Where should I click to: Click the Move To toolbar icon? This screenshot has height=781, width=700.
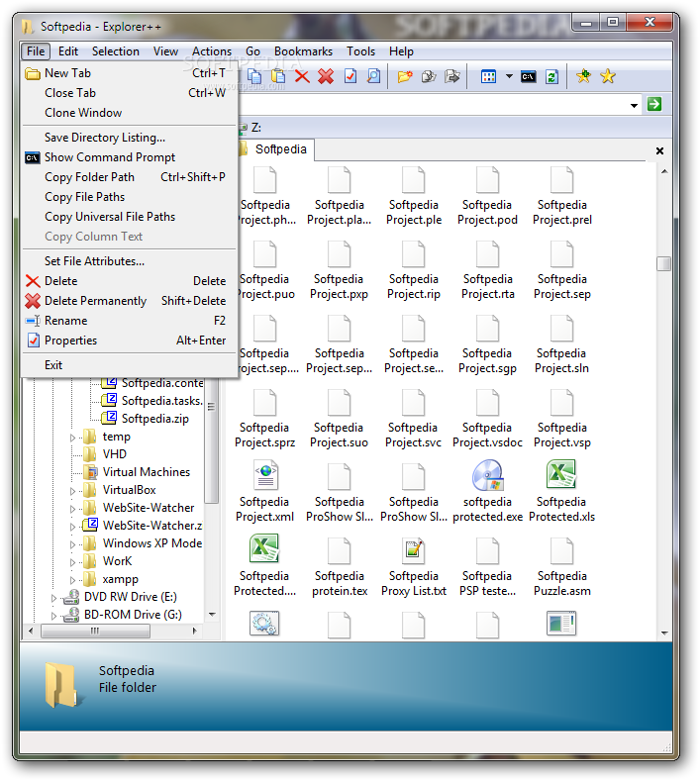click(x=451, y=76)
